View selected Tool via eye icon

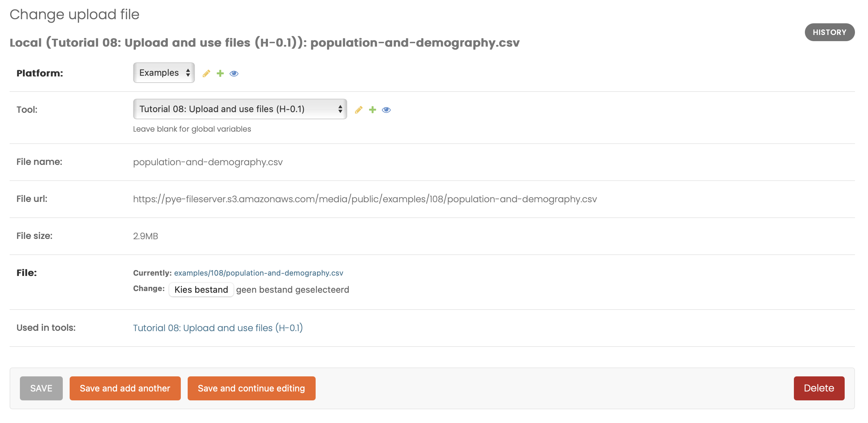click(x=386, y=110)
